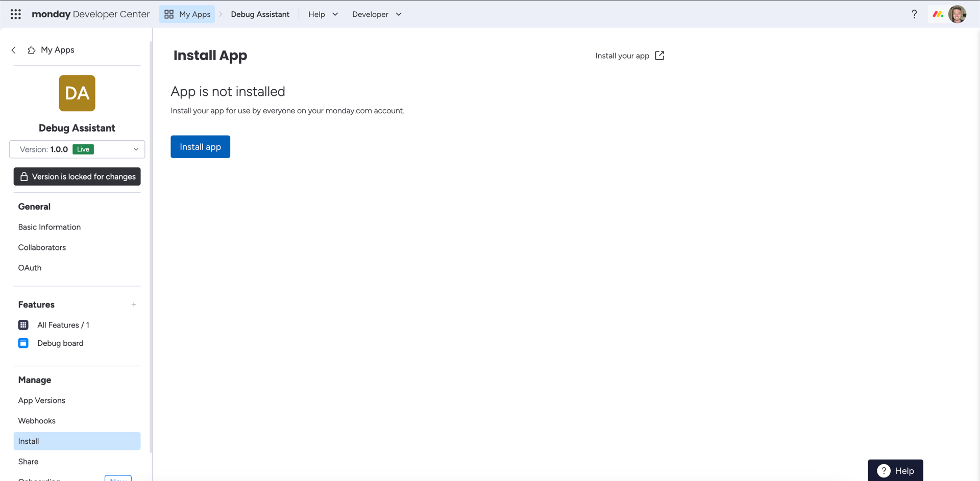Open Collaborators section
The image size is (980, 481).
click(x=42, y=247)
